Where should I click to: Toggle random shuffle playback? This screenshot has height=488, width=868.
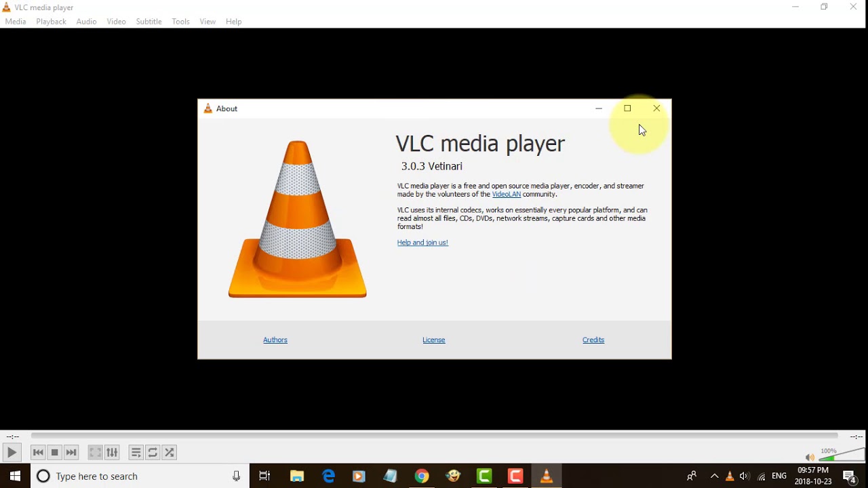(x=170, y=453)
